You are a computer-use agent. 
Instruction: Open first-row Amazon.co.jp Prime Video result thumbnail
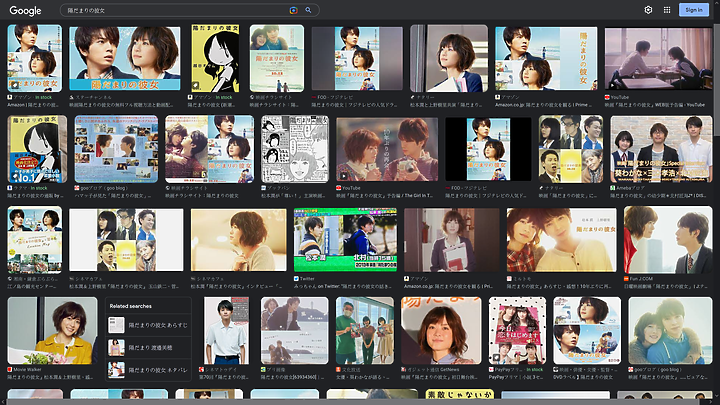tap(546, 58)
